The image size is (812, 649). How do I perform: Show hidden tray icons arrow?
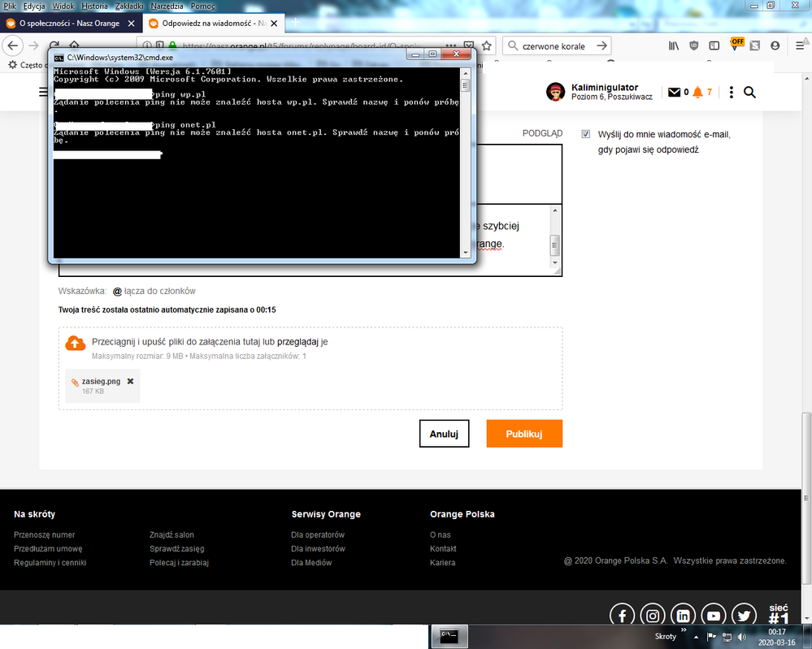coord(696,637)
